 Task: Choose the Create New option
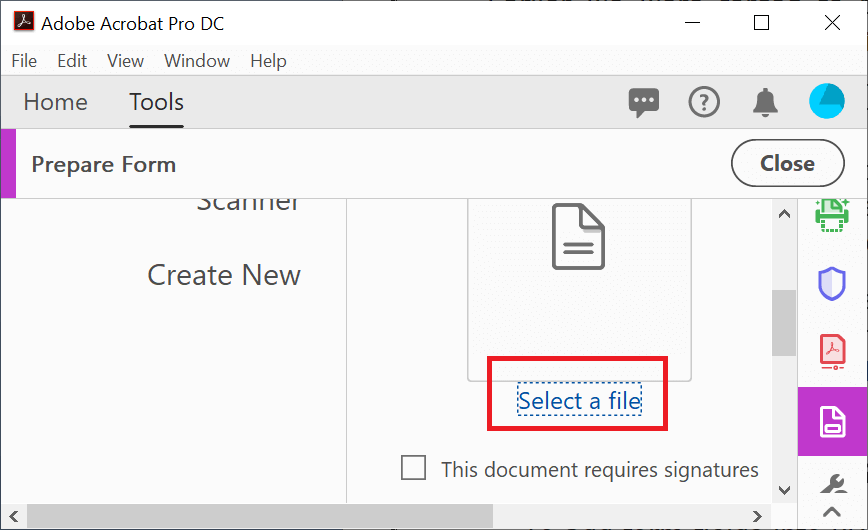[224, 275]
